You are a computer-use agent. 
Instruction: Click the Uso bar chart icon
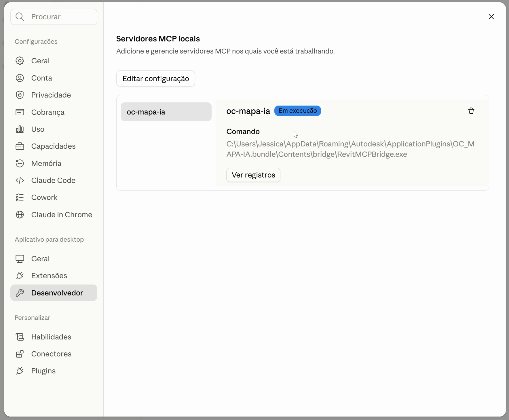[20, 129]
